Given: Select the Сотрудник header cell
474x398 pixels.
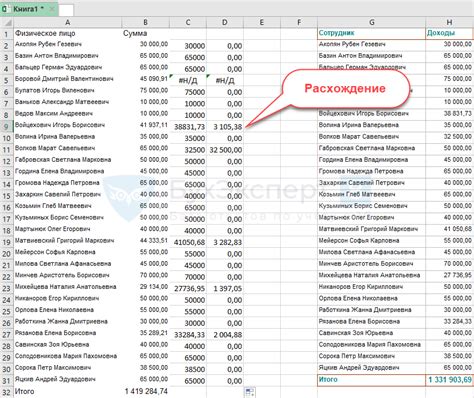Looking at the screenshot, I should (372, 33).
